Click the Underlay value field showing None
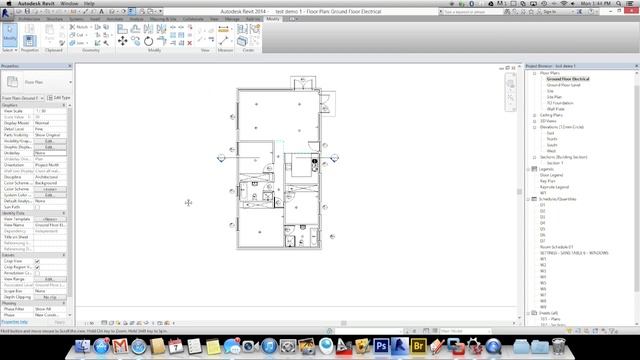This screenshot has width=640, height=360. click(x=49, y=153)
